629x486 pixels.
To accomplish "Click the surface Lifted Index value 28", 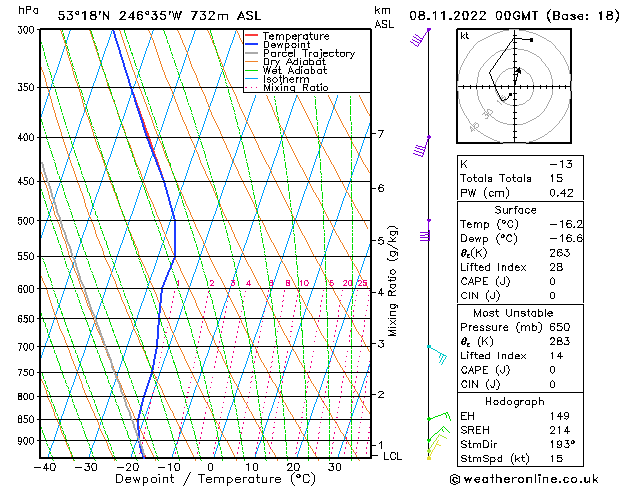I will [x=556, y=267].
